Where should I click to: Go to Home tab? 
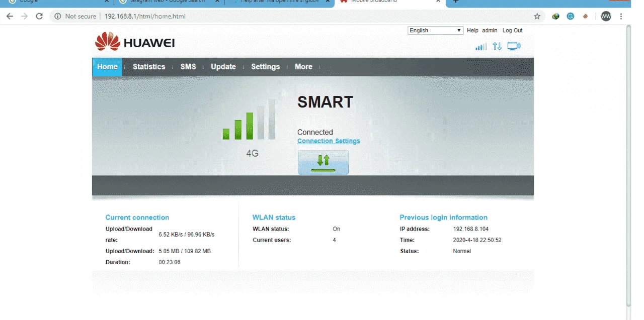point(107,67)
